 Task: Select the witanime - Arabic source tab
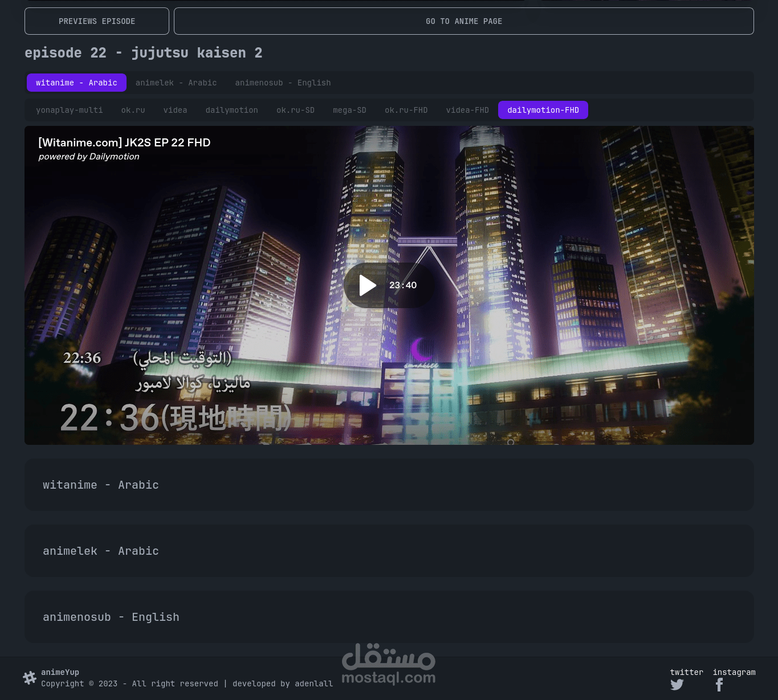76,83
